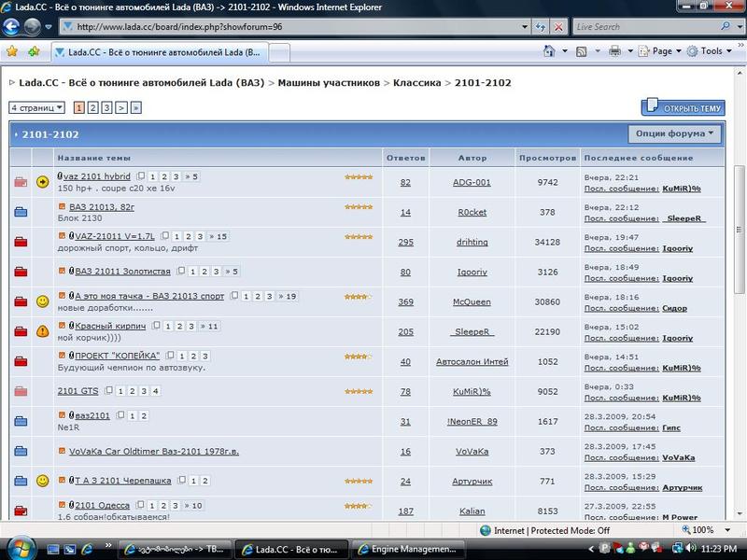Image resolution: width=747 pixels, height=560 pixels.
Task: Click the Internet Explorer quick launch icon
Action: coord(87,549)
